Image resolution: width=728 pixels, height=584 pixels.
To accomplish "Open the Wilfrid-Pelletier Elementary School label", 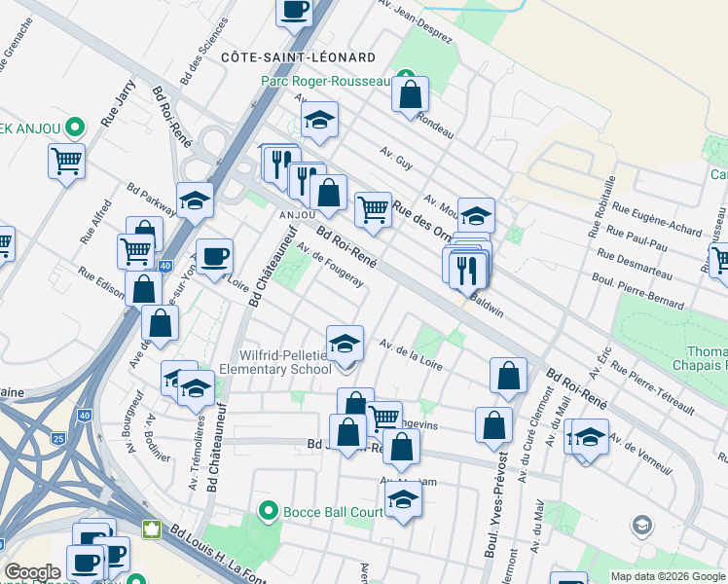I will [275, 362].
